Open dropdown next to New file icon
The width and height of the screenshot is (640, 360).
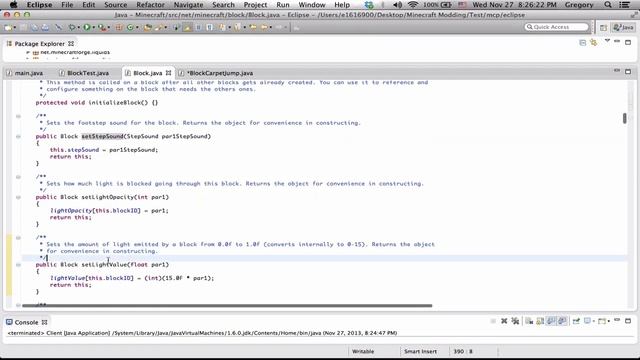(x=15, y=27)
